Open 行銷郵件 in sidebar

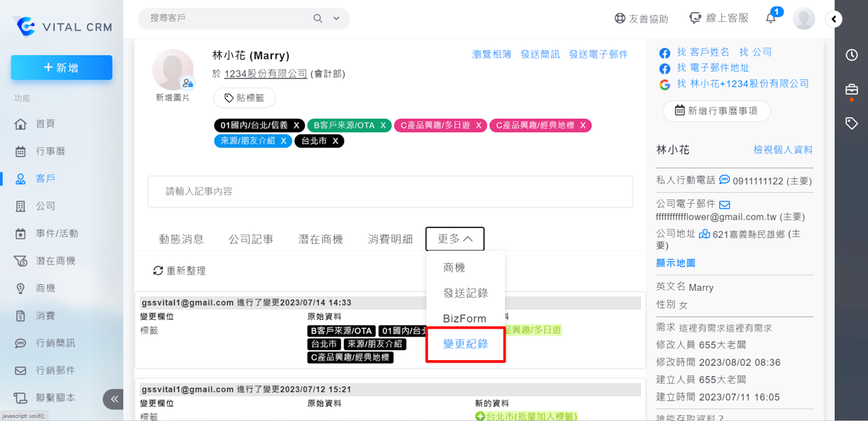pos(55,371)
